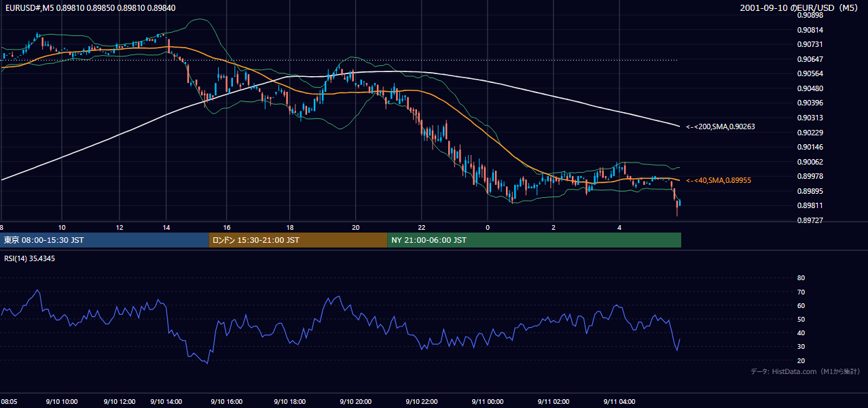This screenshot has width=868, height=408.
Task: Click bottom time label 9/10 16:00
Action: pyautogui.click(x=227, y=402)
